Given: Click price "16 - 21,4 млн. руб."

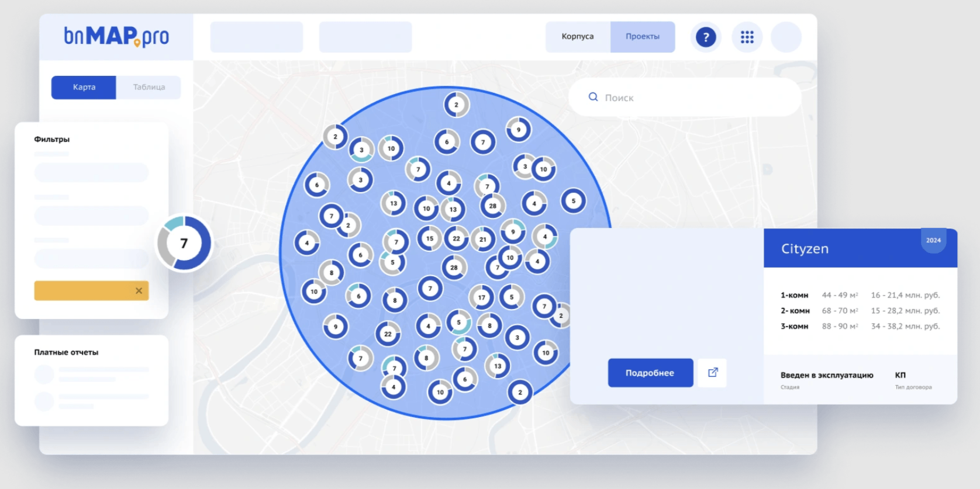Looking at the screenshot, I should point(905,295).
